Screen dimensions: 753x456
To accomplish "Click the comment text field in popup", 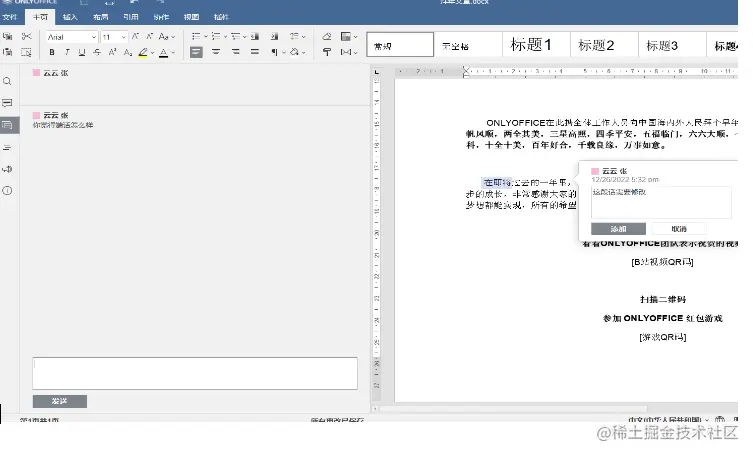I will coord(661,202).
